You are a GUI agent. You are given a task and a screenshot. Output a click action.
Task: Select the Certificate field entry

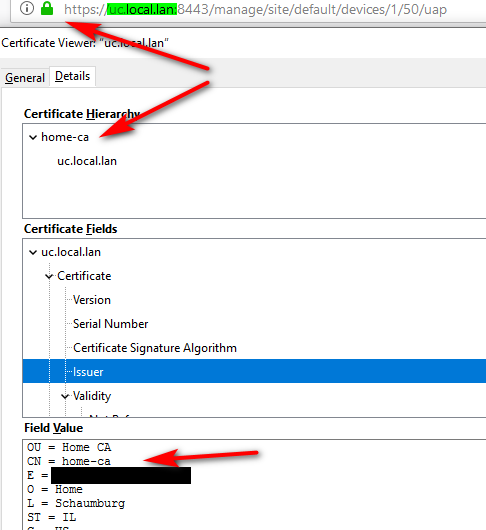coord(84,276)
